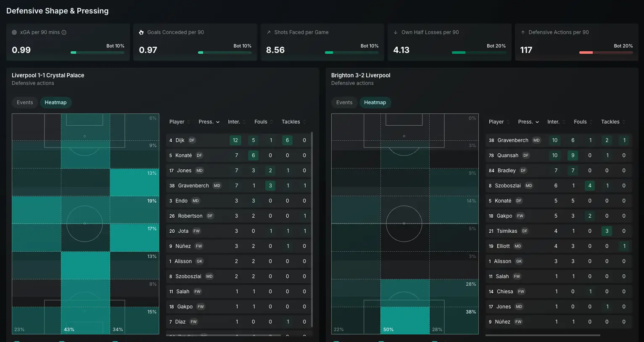644x342 pixels.
Task: Sort by Player column in Brighton table
Action: click(499, 122)
